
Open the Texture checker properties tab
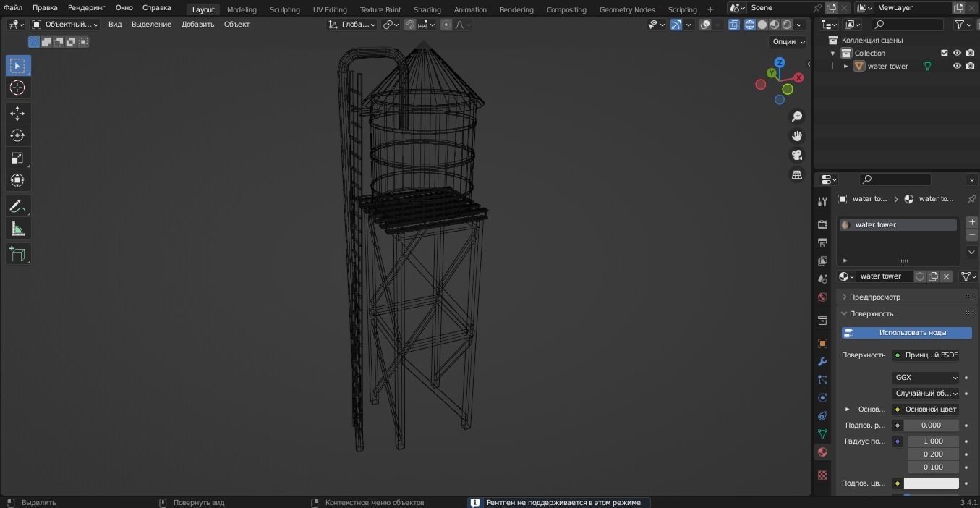point(822,475)
